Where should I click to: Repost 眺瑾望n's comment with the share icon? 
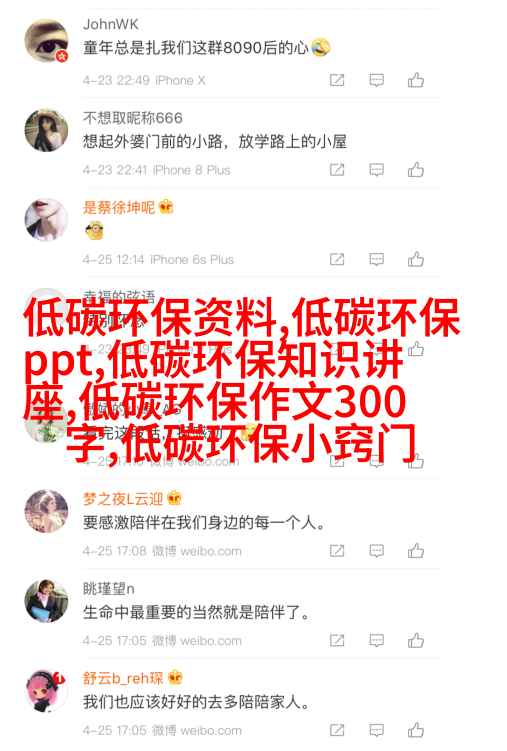coord(337,640)
